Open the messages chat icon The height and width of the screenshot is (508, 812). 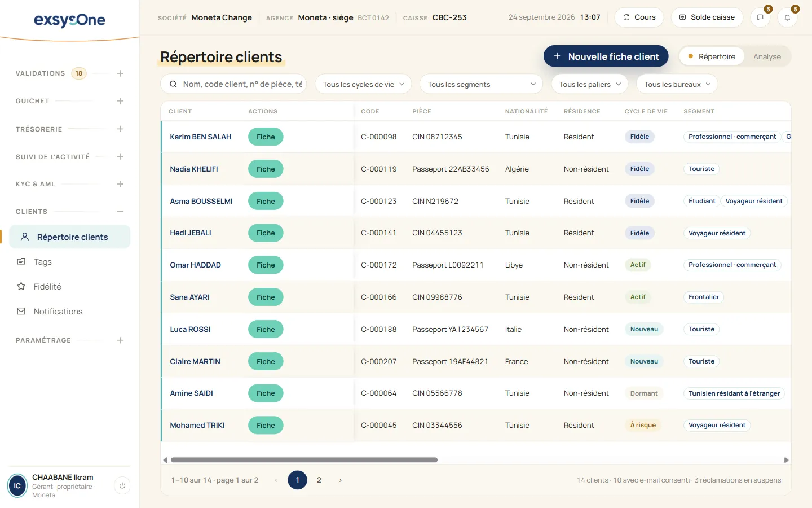pos(760,17)
